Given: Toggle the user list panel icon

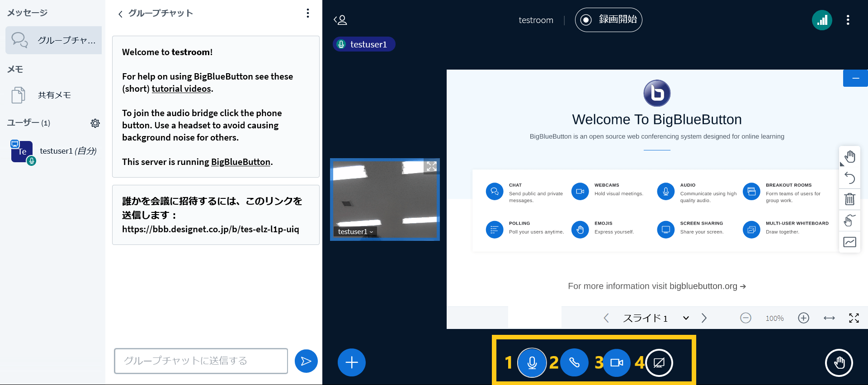Looking at the screenshot, I should coord(340,20).
